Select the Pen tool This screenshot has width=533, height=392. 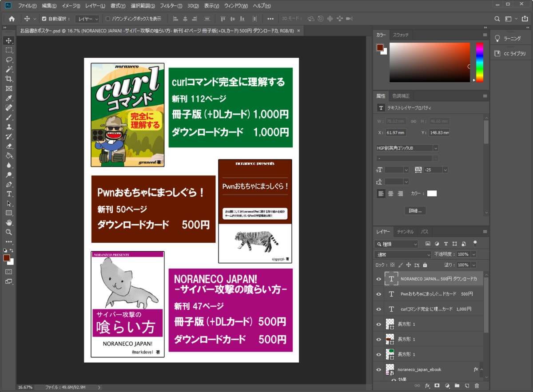(x=9, y=184)
